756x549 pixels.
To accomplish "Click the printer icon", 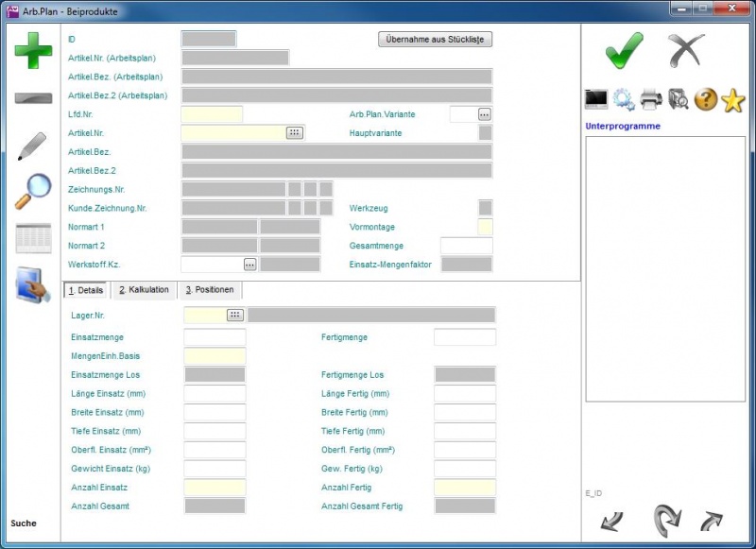I will [651, 99].
